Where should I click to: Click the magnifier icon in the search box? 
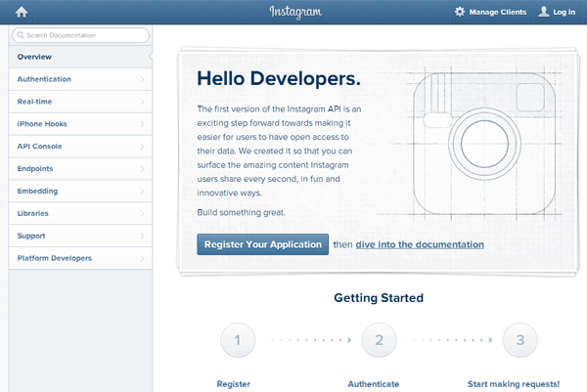pos(21,35)
